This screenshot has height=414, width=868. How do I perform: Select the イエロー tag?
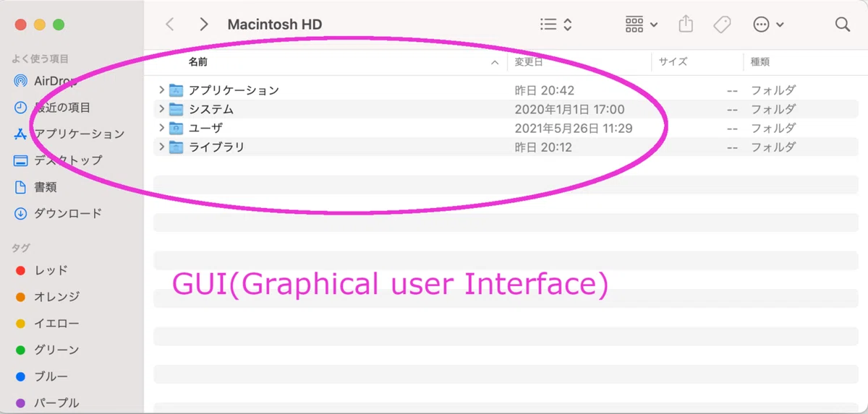(48, 324)
